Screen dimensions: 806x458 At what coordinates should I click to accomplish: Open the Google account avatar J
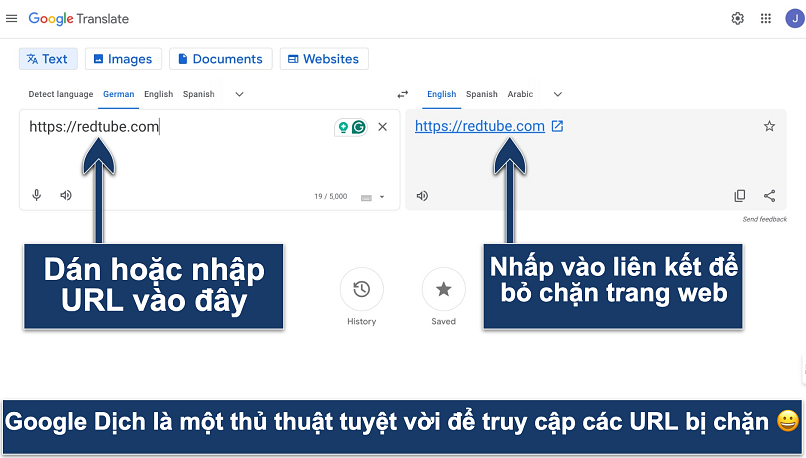coord(795,19)
